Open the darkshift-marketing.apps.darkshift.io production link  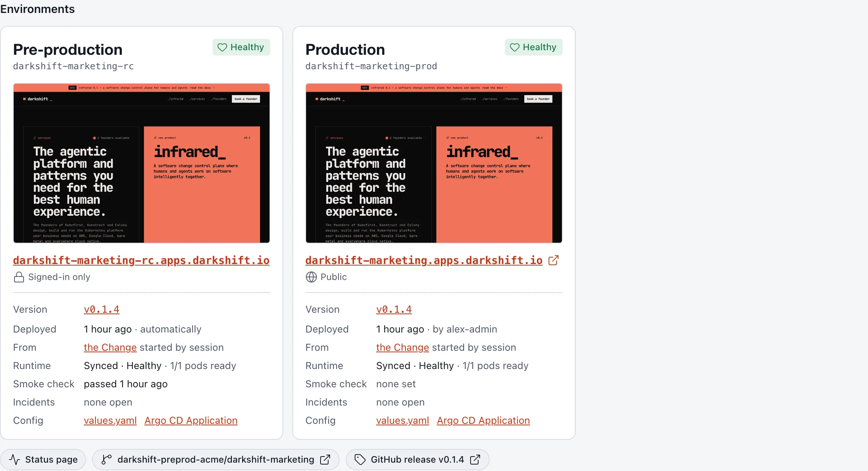tap(424, 260)
